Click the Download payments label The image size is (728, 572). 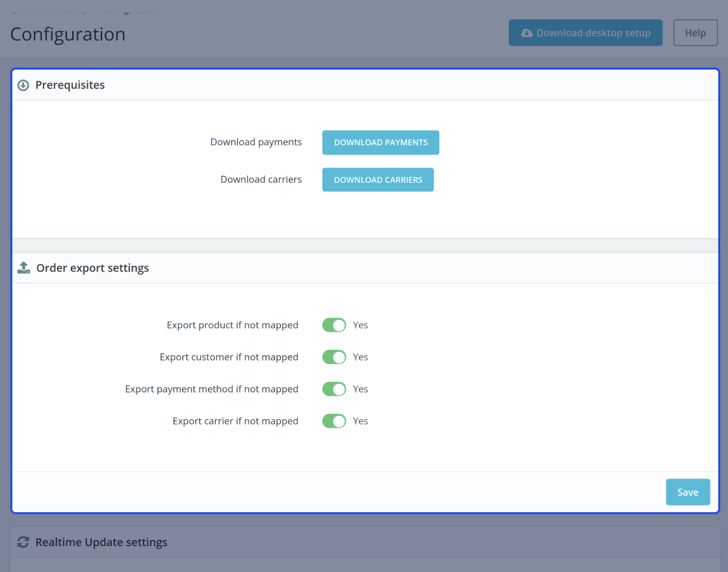[256, 142]
